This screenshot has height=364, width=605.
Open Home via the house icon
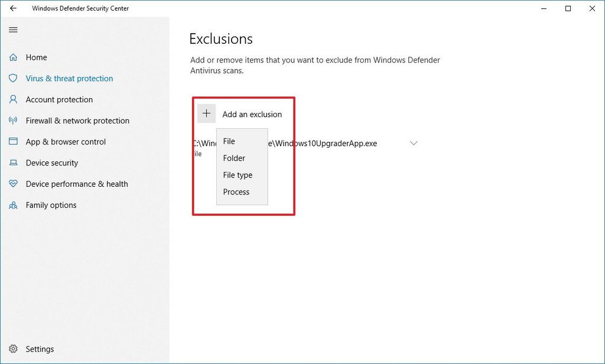(13, 57)
